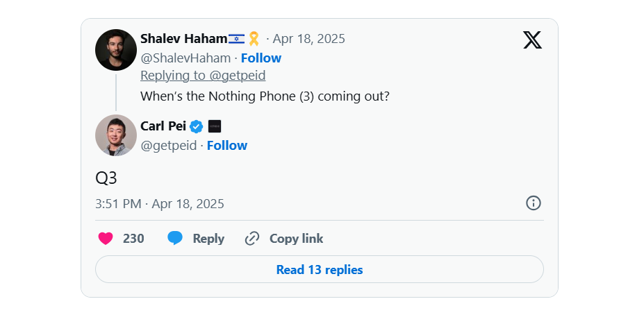Open the Replying to @getpeid link

(203, 76)
